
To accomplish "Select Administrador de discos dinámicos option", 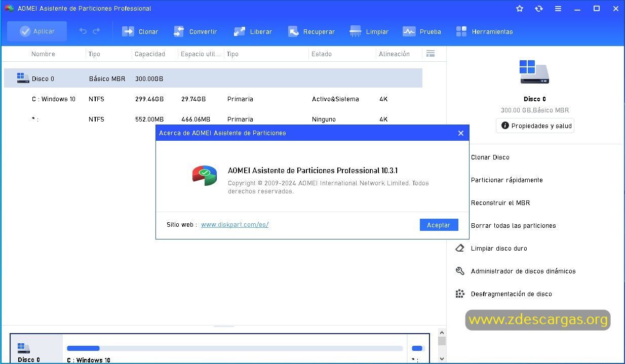I will pyautogui.click(x=523, y=271).
